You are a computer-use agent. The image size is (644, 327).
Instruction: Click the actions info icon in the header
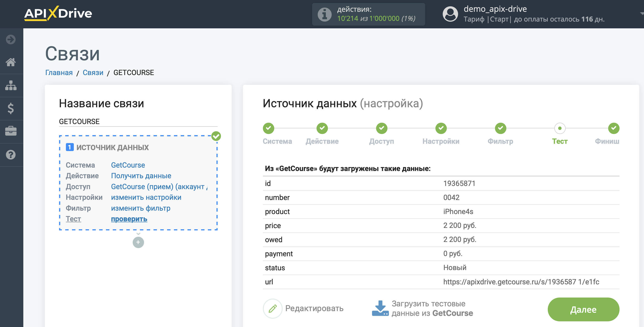click(324, 14)
